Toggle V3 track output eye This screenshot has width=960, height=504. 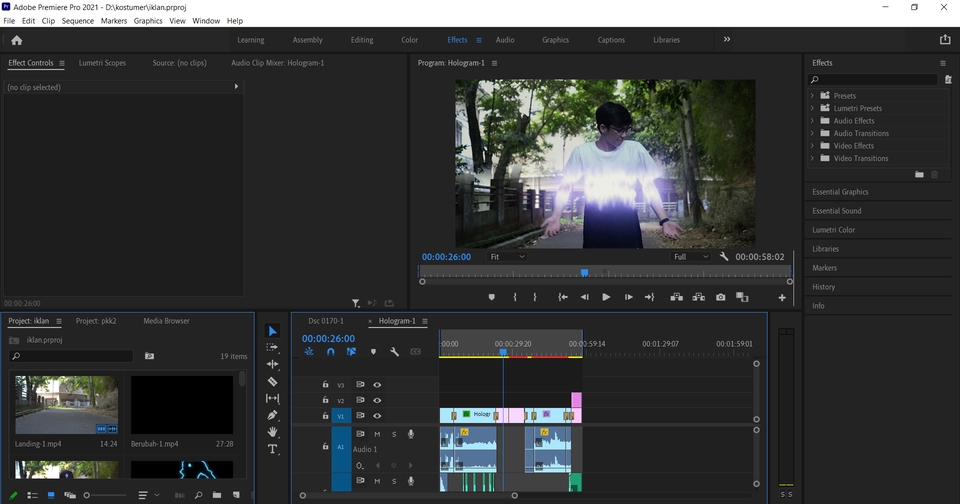tap(377, 385)
